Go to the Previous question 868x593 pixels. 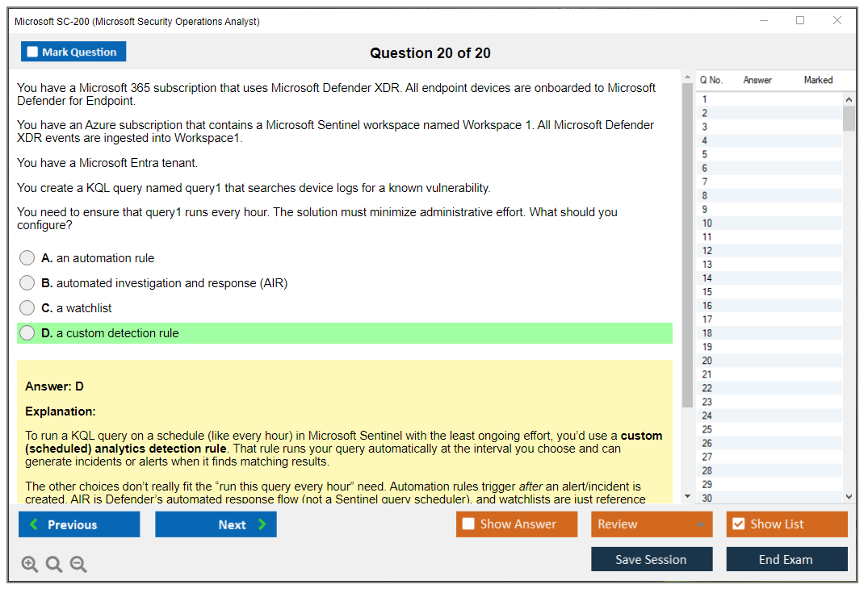click(x=79, y=524)
